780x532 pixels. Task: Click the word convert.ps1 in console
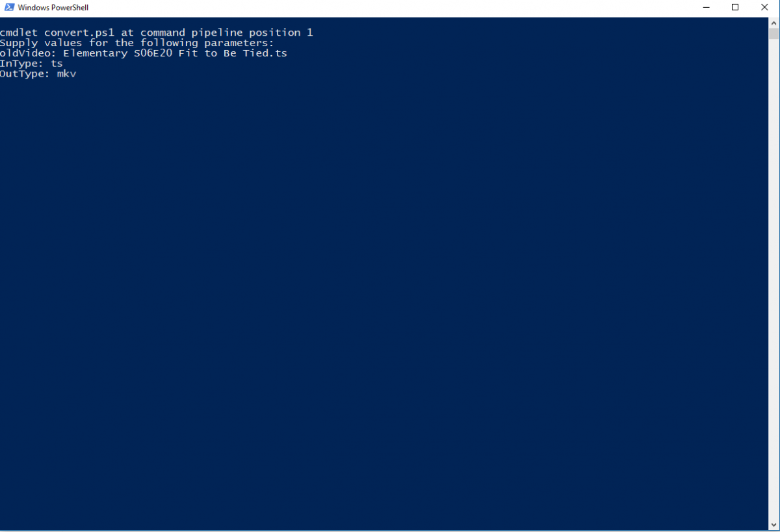80,32
